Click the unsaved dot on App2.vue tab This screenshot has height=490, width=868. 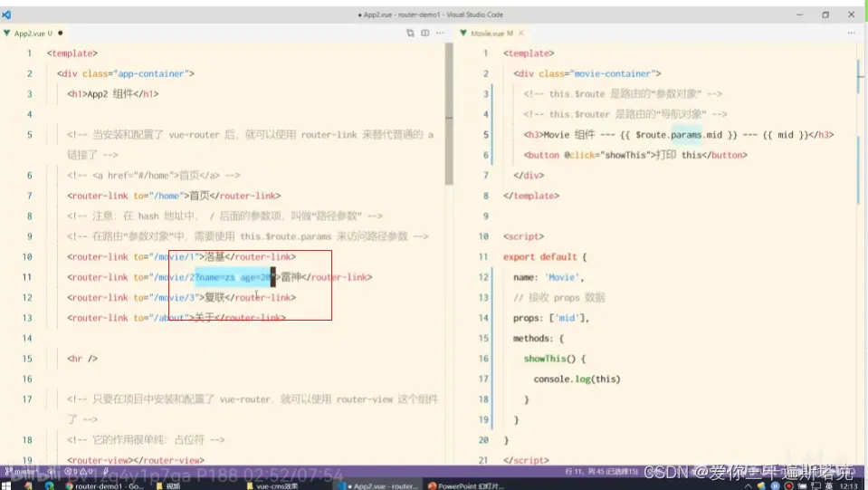[61, 34]
